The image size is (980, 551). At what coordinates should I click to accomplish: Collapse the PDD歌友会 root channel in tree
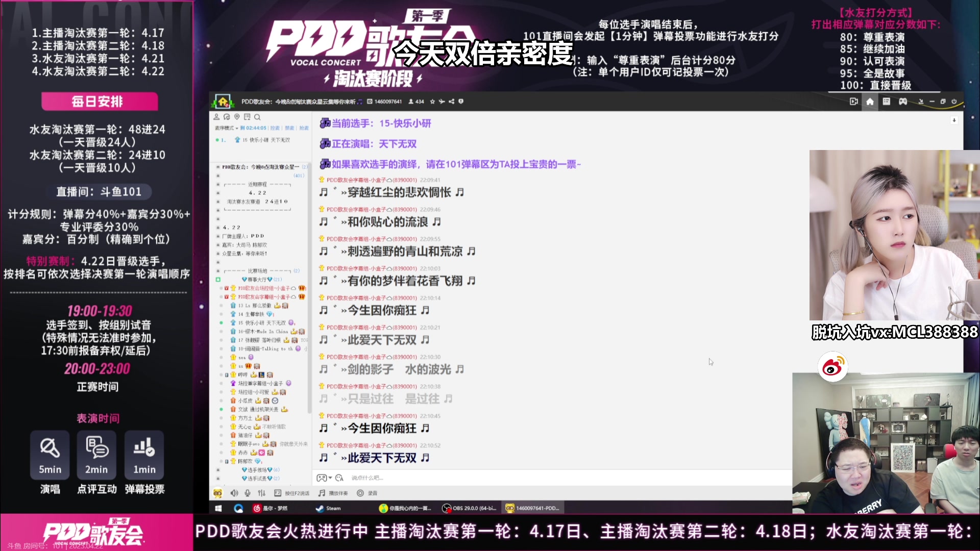pyautogui.click(x=218, y=167)
